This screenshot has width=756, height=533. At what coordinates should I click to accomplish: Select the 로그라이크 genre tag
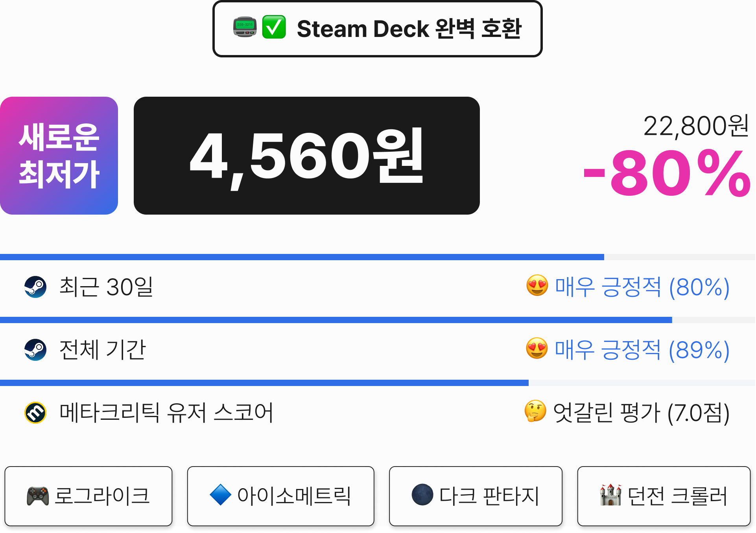tap(89, 496)
